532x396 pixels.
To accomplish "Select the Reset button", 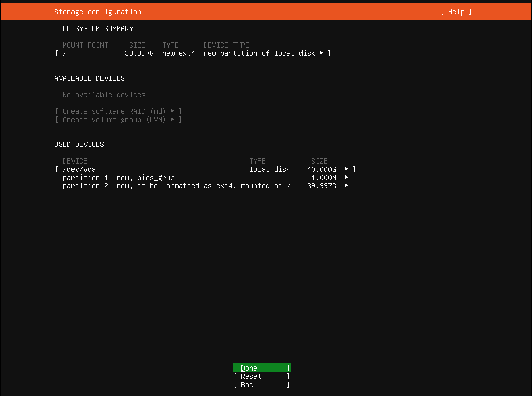I will pyautogui.click(x=261, y=376).
